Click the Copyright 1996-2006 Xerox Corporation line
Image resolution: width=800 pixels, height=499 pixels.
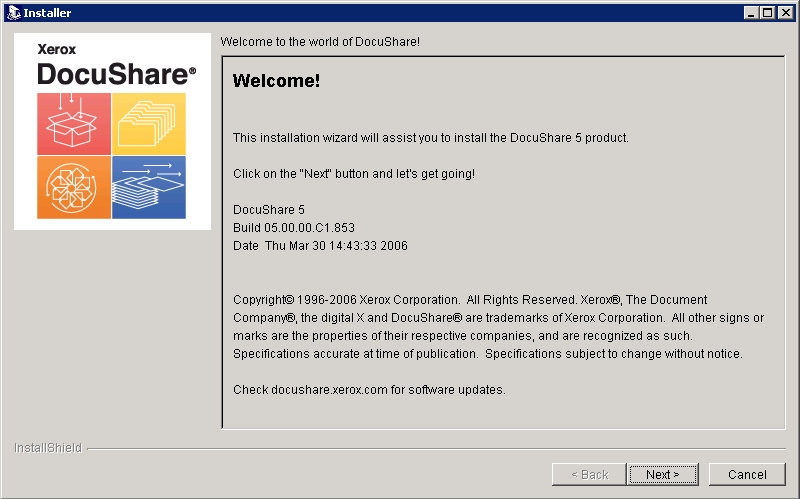coord(470,300)
